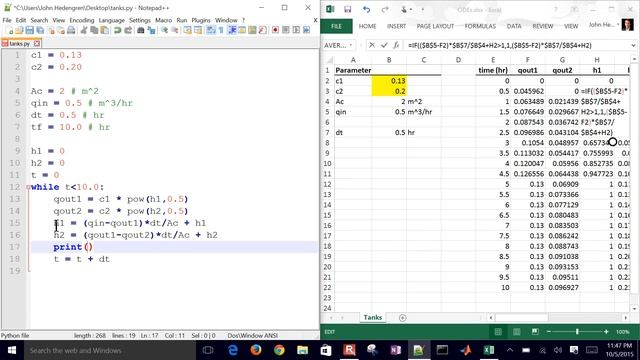Click the Copy icon in Notepad++ toolbar

coord(94,30)
